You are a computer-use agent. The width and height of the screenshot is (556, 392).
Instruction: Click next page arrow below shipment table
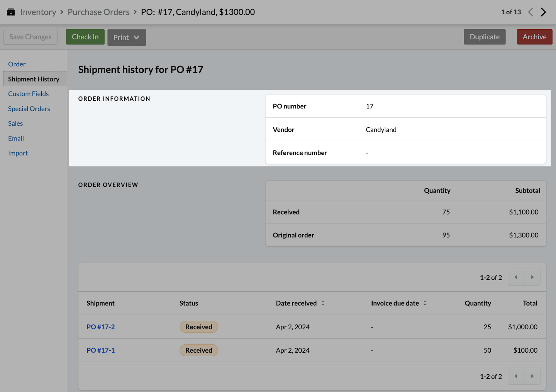click(532, 376)
